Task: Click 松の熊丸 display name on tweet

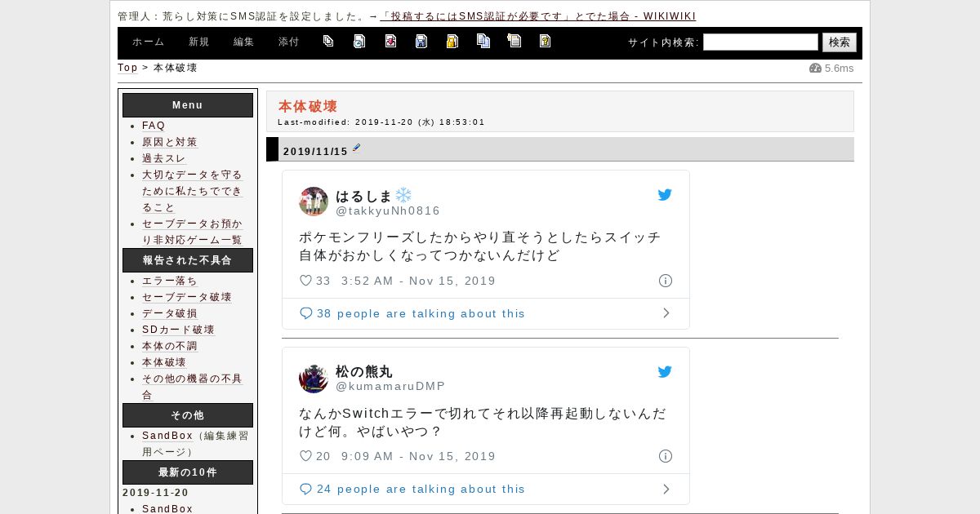Action: point(364,372)
